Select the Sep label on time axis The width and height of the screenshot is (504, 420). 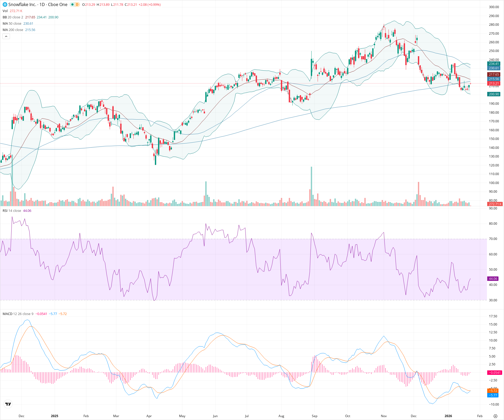314,416
